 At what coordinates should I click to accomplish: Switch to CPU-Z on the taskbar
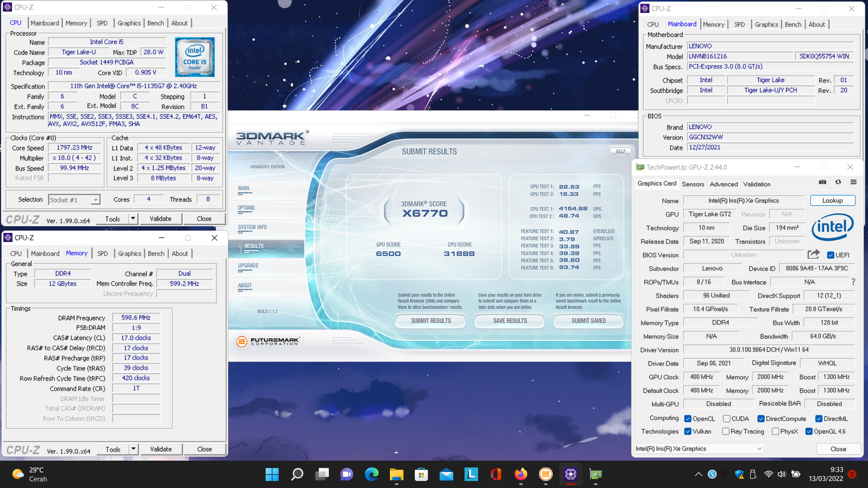tap(571, 474)
